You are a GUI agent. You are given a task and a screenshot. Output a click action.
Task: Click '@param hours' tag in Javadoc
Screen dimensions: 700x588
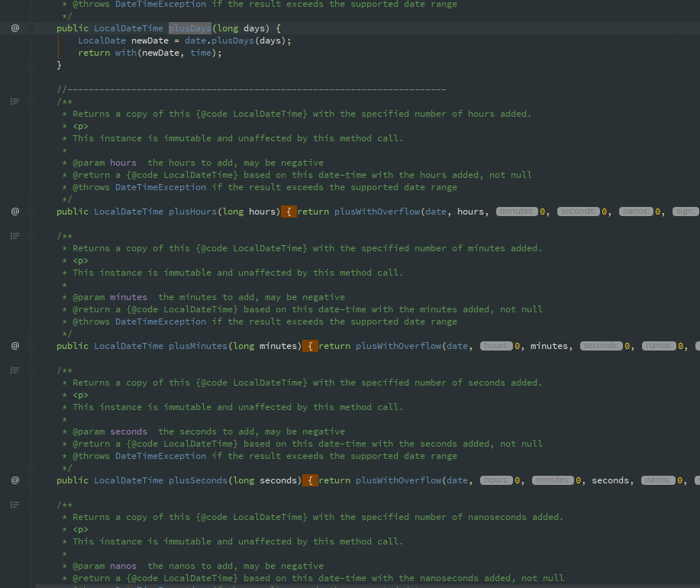pos(105,163)
